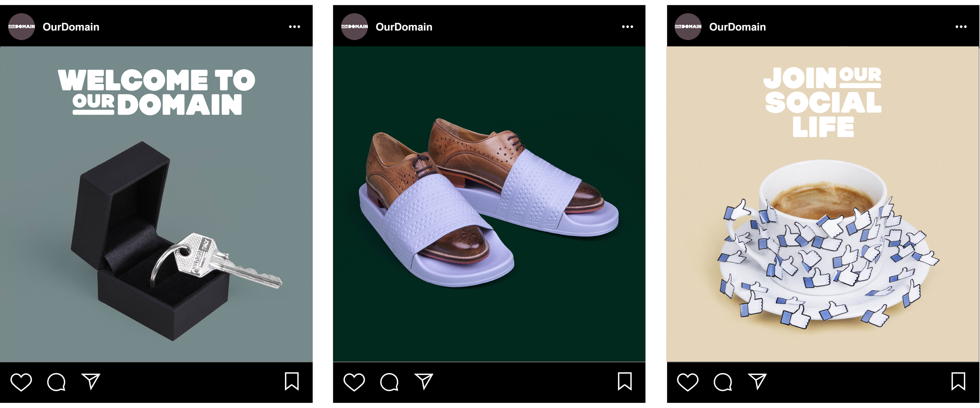The image size is (980, 408).
Task: Share the ring box and key post
Action: (x=91, y=381)
